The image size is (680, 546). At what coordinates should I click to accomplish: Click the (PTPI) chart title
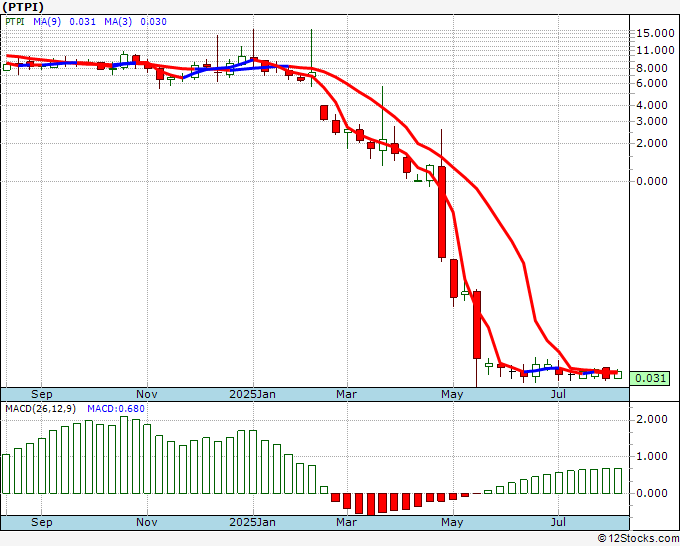tap(23, 7)
